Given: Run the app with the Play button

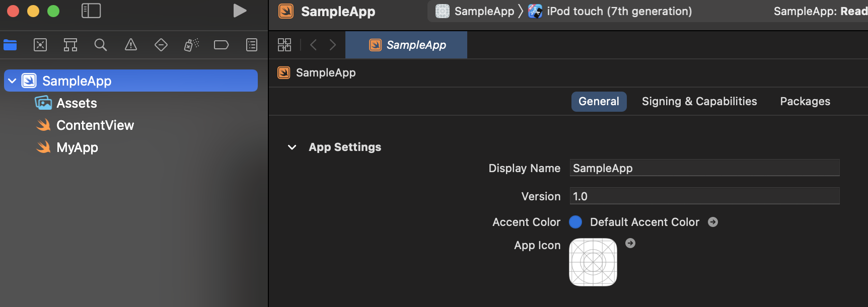Looking at the screenshot, I should point(240,11).
